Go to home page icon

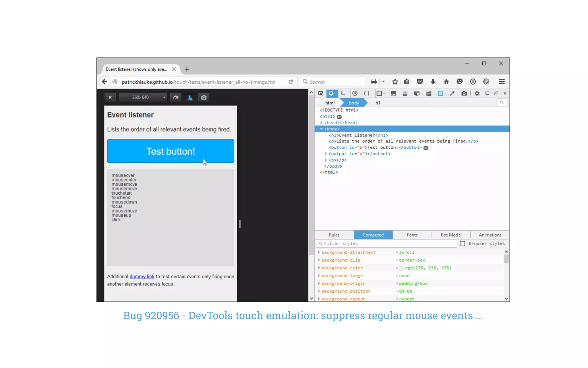tap(446, 82)
